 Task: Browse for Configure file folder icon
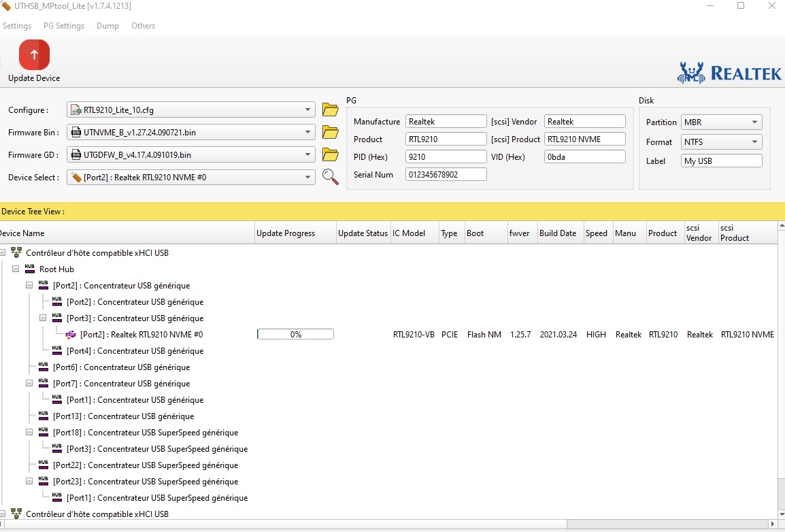330,109
